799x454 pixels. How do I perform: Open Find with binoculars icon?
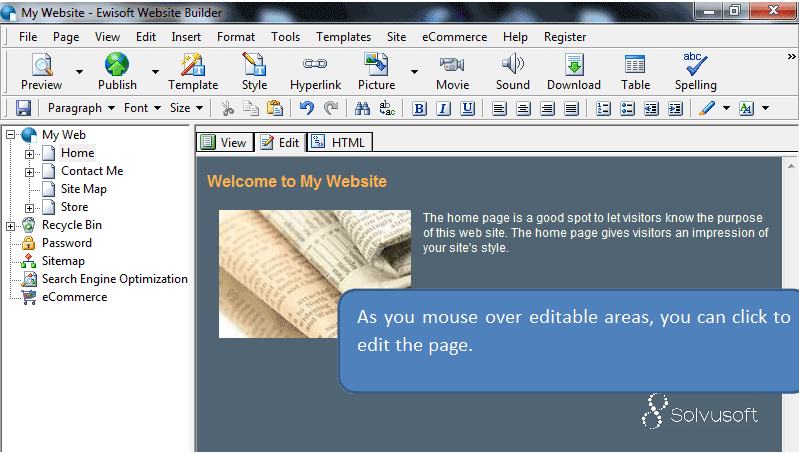362,108
